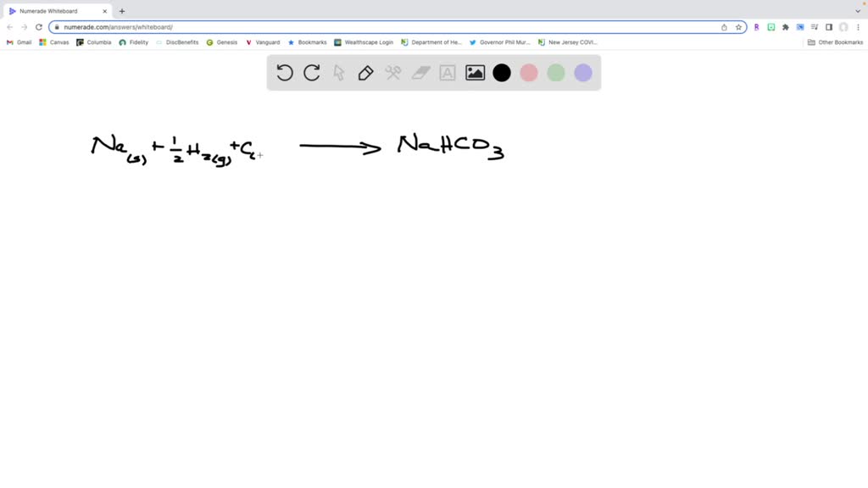
Task: Open the share icon in the address bar
Action: tap(725, 26)
